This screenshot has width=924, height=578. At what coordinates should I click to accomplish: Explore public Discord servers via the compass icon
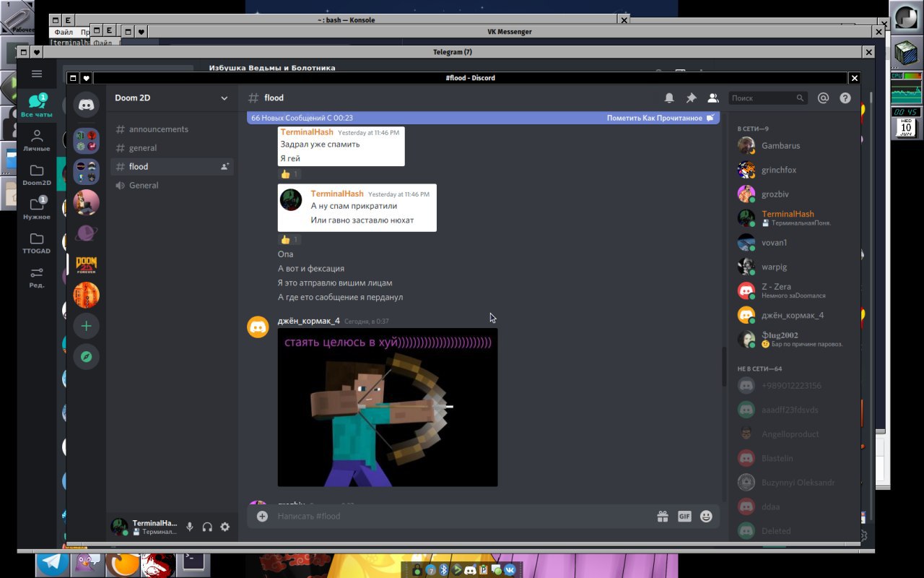[x=86, y=357]
